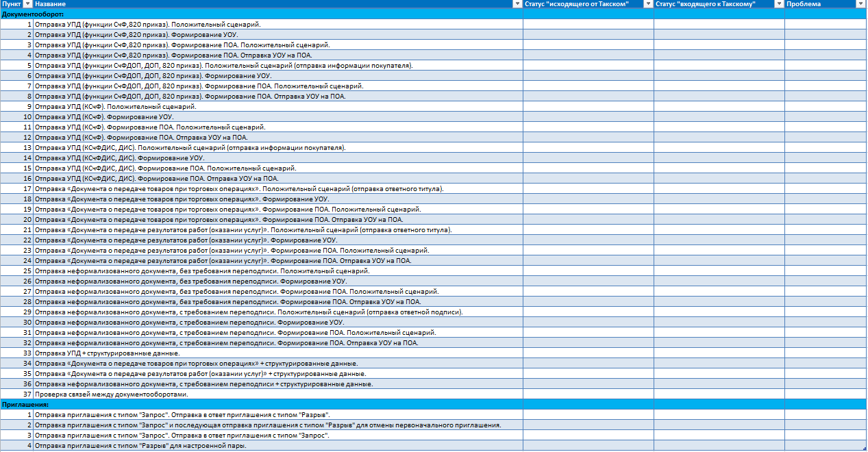The height and width of the screenshot is (452, 868).
Task: Select number cell 29 in Пункт column
Action: click(x=16, y=312)
